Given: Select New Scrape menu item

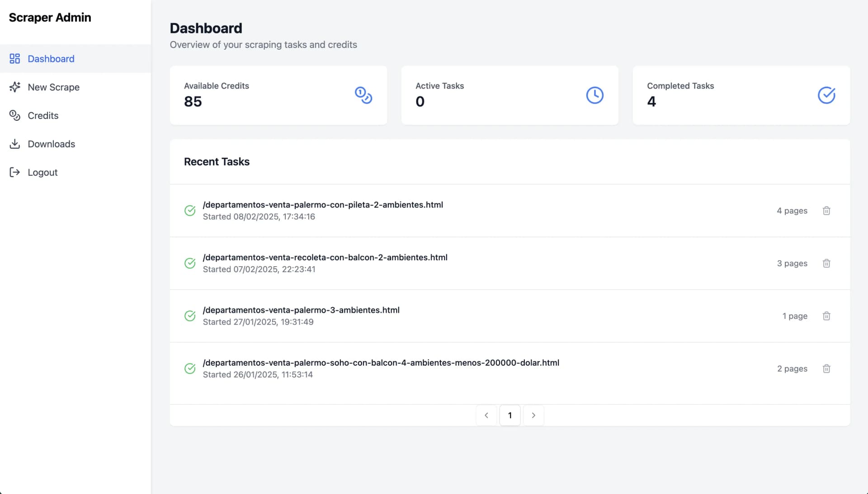Looking at the screenshot, I should click(x=54, y=87).
